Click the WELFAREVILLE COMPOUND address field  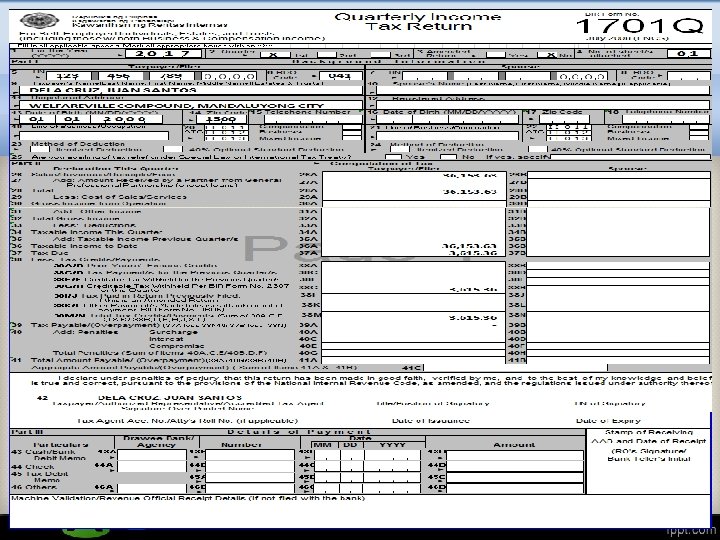(191, 105)
